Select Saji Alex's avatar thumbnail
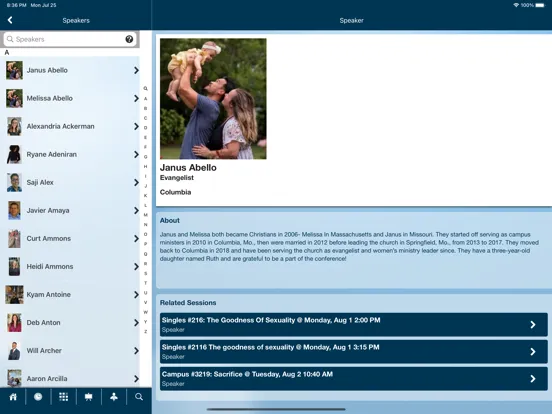The height and width of the screenshot is (414, 552). click(14, 182)
